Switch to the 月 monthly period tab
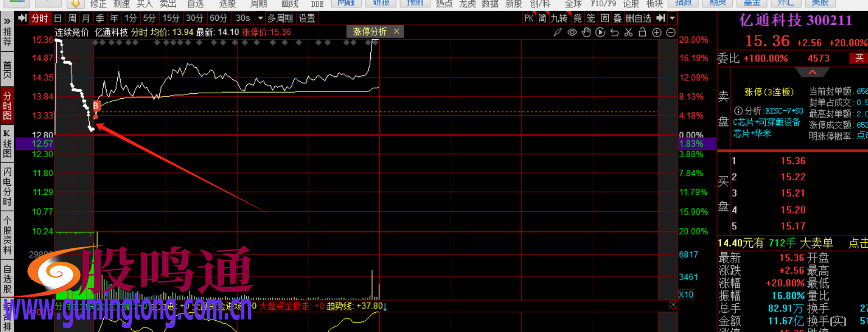 86,18
